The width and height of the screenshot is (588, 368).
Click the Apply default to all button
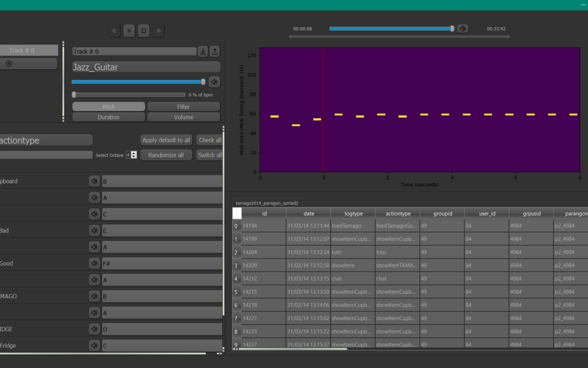[x=166, y=140]
